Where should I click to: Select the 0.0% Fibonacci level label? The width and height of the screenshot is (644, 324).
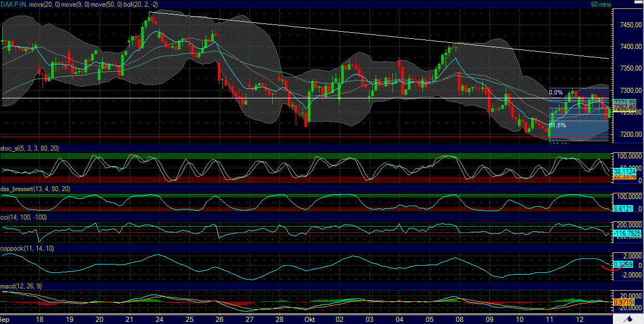coord(556,92)
